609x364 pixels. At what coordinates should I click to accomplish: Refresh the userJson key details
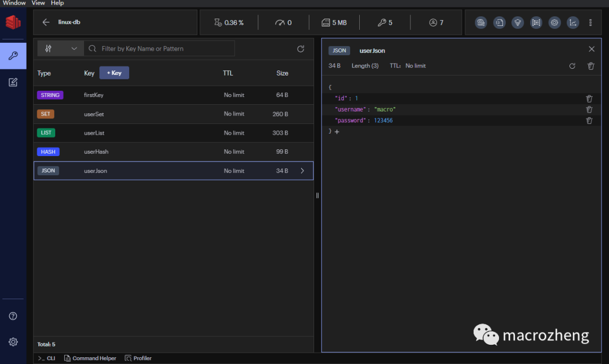572,66
